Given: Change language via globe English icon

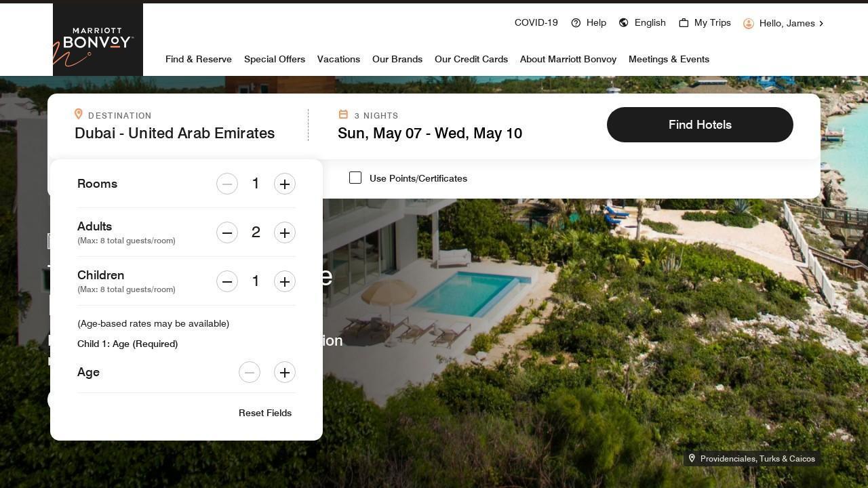Looking at the screenshot, I should (624, 23).
